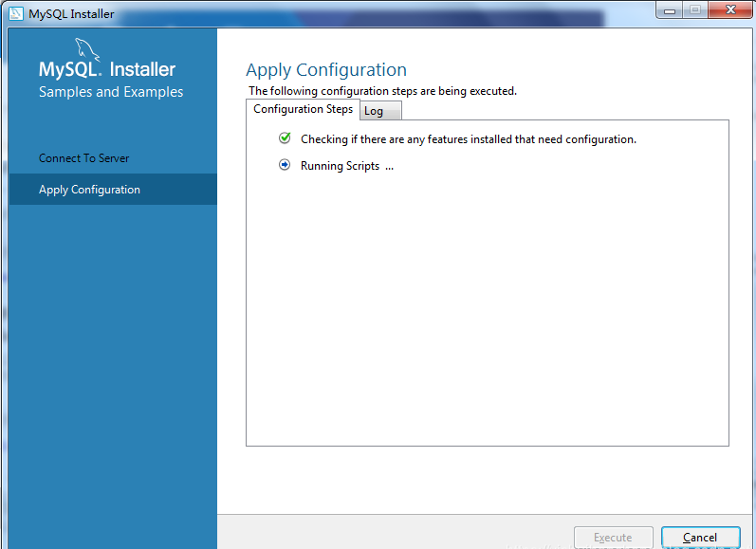This screenshot has width=756, height=549.
Task: Click the blue arrow icon beside Running Scripts
Action: click(285, 165)
